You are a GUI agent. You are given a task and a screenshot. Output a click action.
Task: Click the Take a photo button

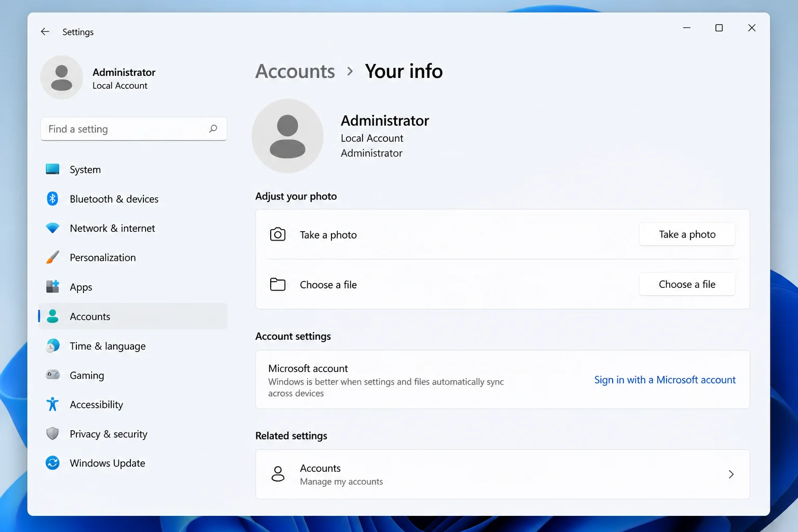[687, 234]
